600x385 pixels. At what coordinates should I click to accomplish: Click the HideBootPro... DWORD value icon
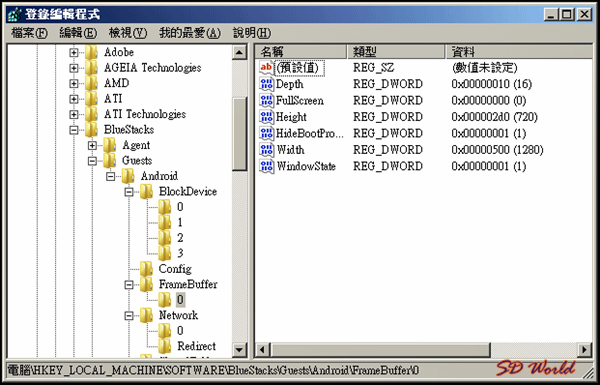click(x=266, y=133)
